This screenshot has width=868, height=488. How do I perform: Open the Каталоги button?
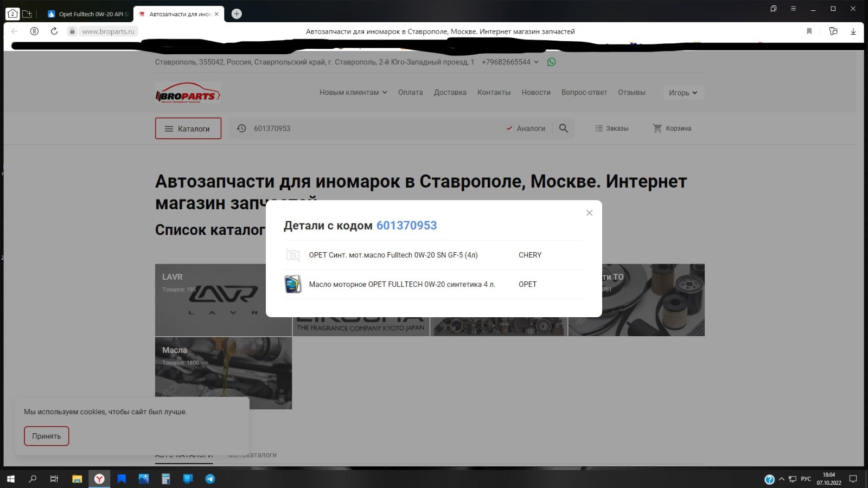coord(188,129)
